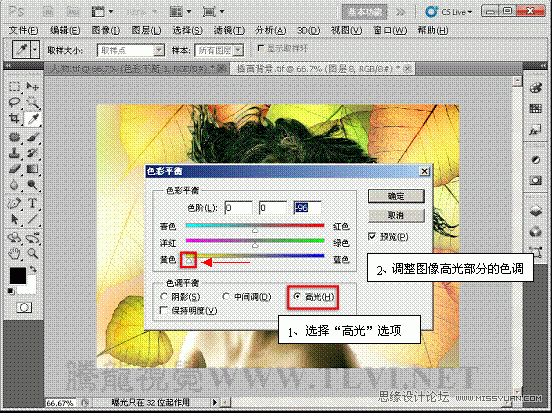
Task: Select the Clone Stamp tool
Action: [x=14, y=153]
